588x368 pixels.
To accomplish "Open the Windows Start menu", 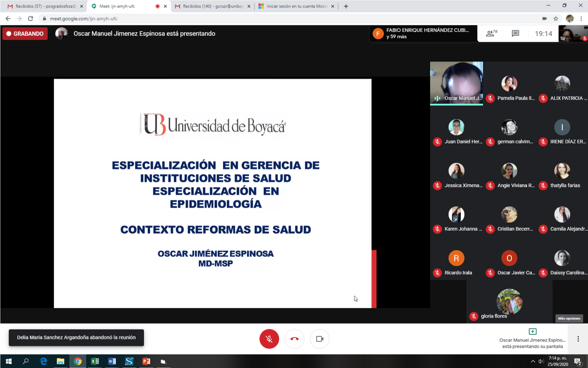I will point(9,361).
